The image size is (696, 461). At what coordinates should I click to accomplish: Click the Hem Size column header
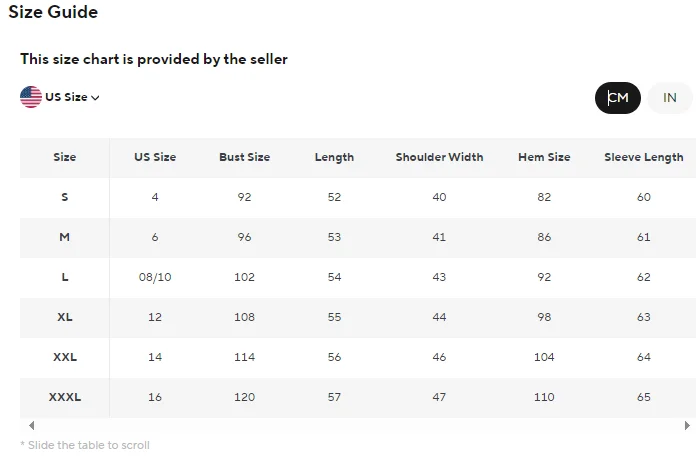[544, 157]
